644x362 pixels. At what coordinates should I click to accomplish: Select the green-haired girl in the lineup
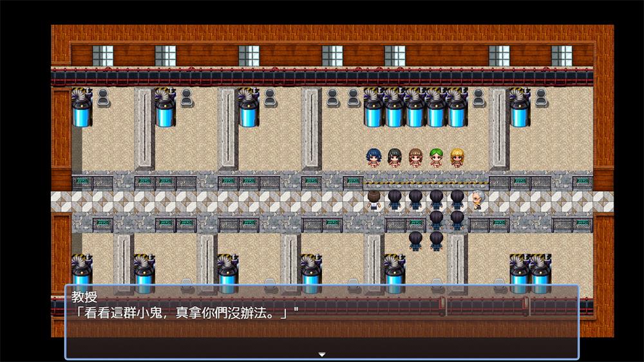coord(436,158)
